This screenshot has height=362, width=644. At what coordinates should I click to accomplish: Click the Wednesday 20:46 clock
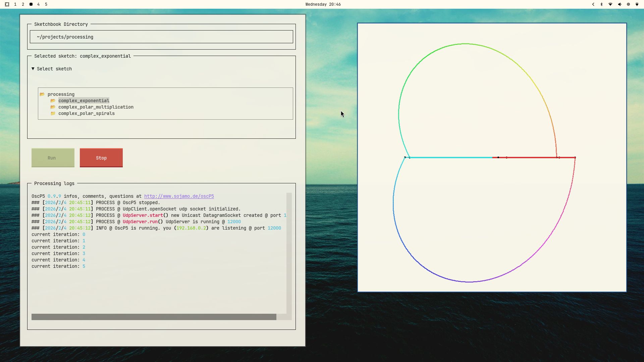(323, 4)
